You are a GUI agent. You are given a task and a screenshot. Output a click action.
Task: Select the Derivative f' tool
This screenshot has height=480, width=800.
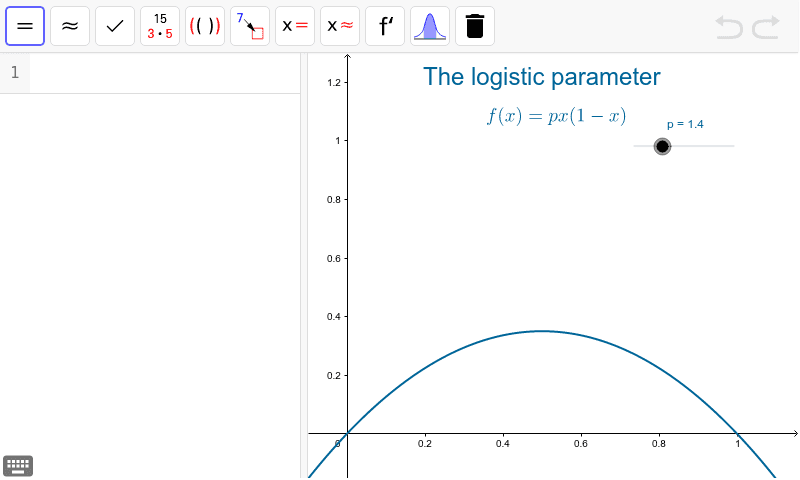[385, 26]
